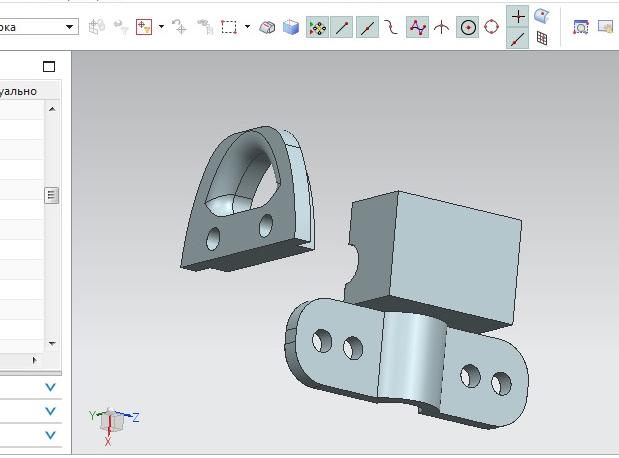Image resolution: width=619 pixels, height=458 pixels.
Task: Click the existing point plus icon
Action: 518,16
